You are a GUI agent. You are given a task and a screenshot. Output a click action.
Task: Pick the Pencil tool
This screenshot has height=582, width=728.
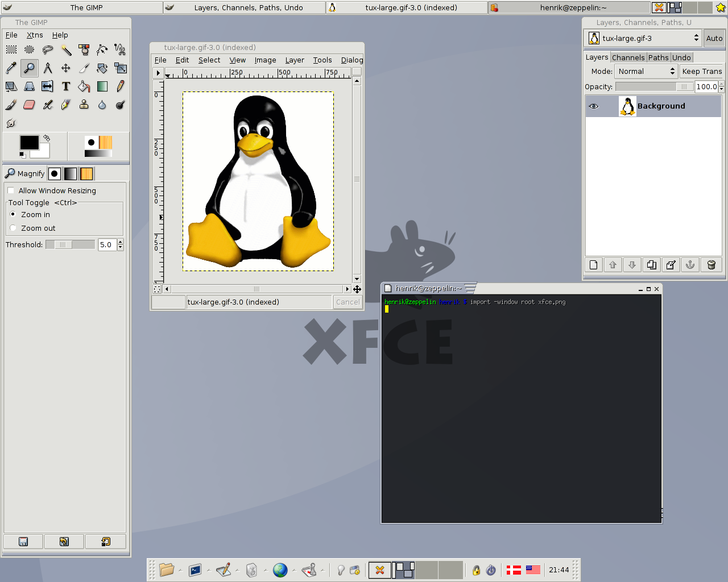click(x=121, y=86)
